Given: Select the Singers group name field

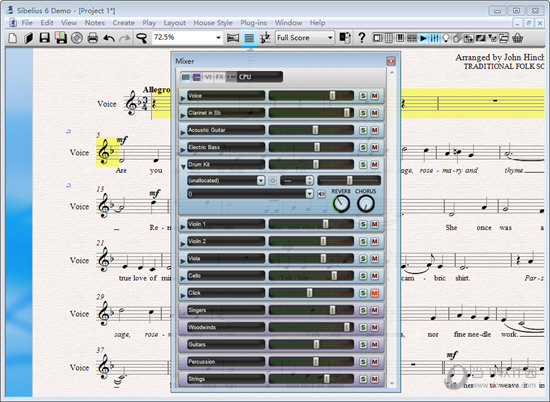Looking at the screenshot, I should coord(226,310).
